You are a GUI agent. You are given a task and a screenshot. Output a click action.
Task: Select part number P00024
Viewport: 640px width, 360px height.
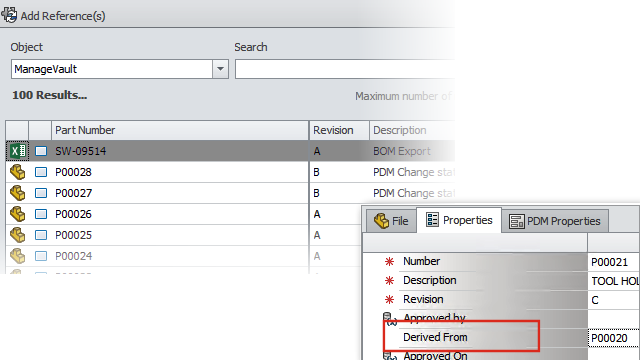coord(73,256)
